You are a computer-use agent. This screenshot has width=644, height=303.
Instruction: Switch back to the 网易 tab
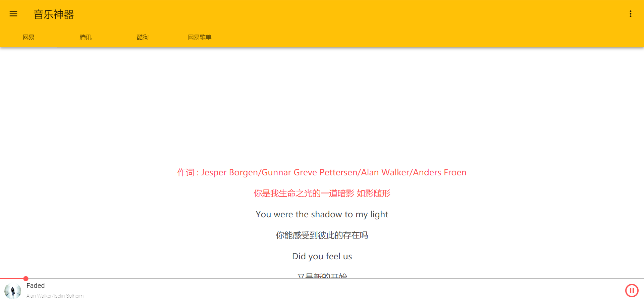click(x=29, y=37)
